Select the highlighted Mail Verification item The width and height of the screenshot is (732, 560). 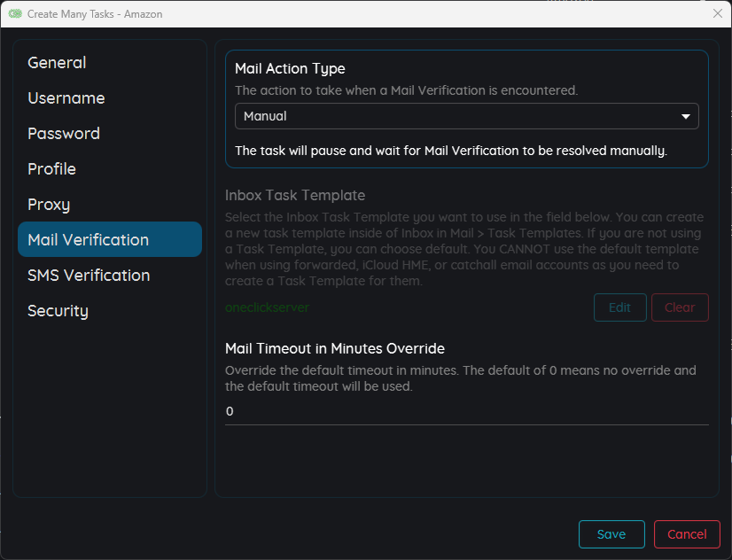pos(110,239)
